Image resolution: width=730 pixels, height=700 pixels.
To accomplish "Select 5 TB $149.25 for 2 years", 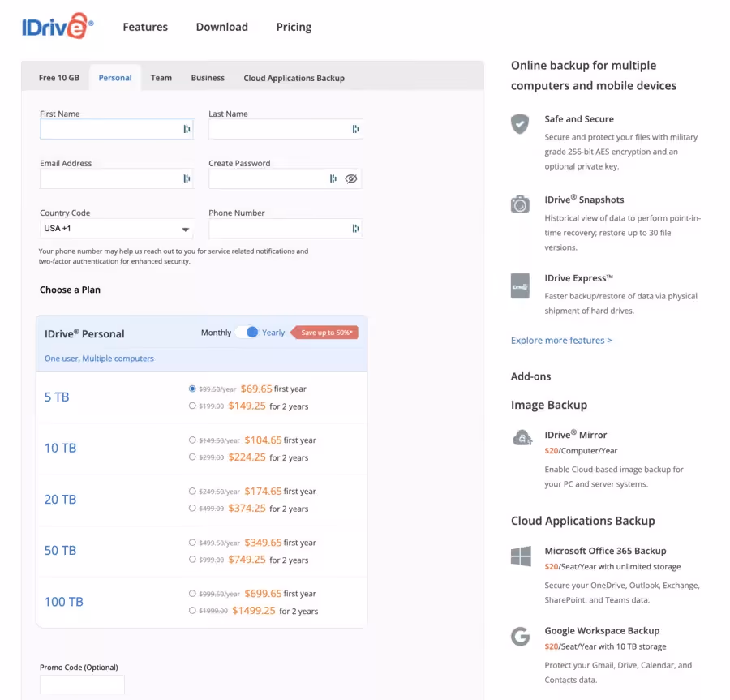I will point(192,406).
